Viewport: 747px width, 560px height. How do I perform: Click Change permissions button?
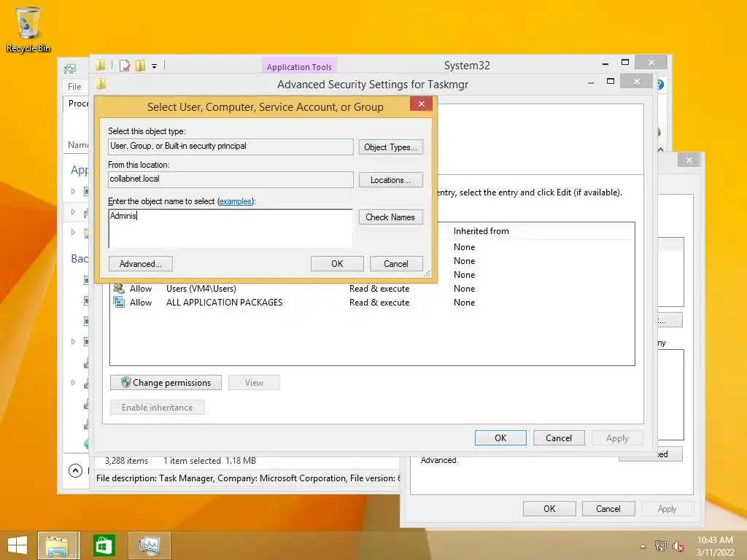click(x=166, y=383)
